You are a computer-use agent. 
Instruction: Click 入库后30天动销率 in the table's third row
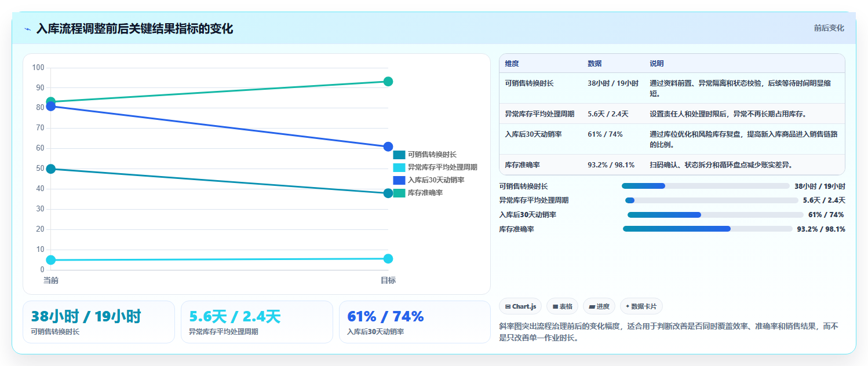(x=533, y=134)
